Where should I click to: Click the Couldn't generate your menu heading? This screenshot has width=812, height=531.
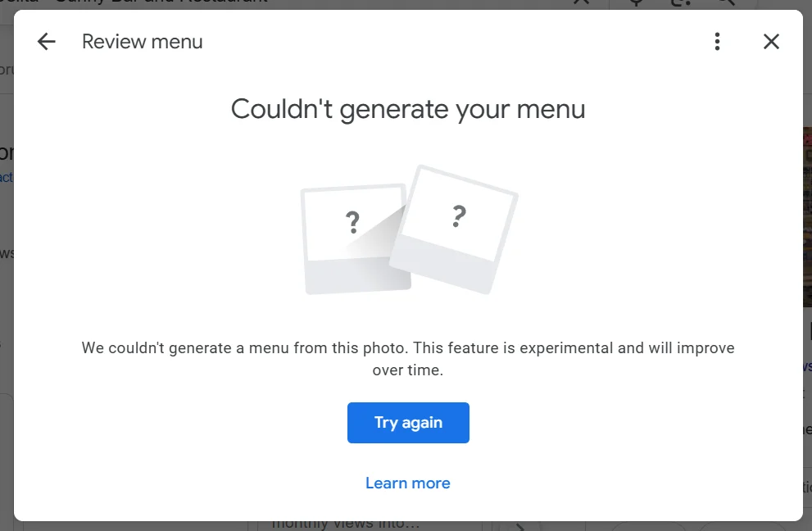408,109
